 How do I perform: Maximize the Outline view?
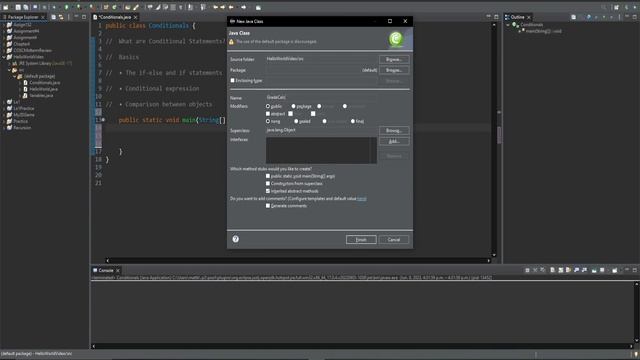pyautogui.click(x=635, y=17)
